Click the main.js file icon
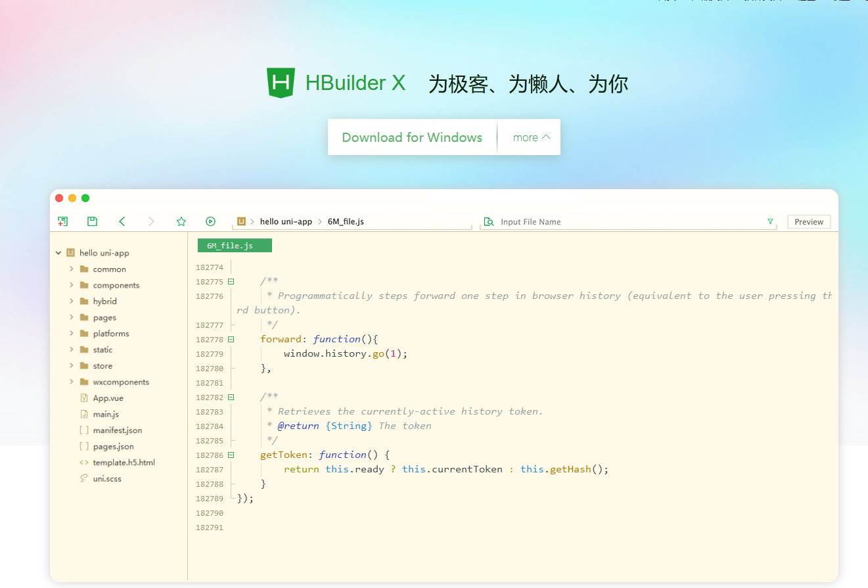 [84, 414]
